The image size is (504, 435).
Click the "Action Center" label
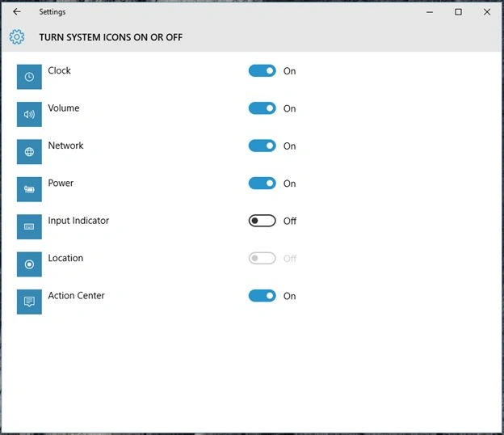point(77,296)
